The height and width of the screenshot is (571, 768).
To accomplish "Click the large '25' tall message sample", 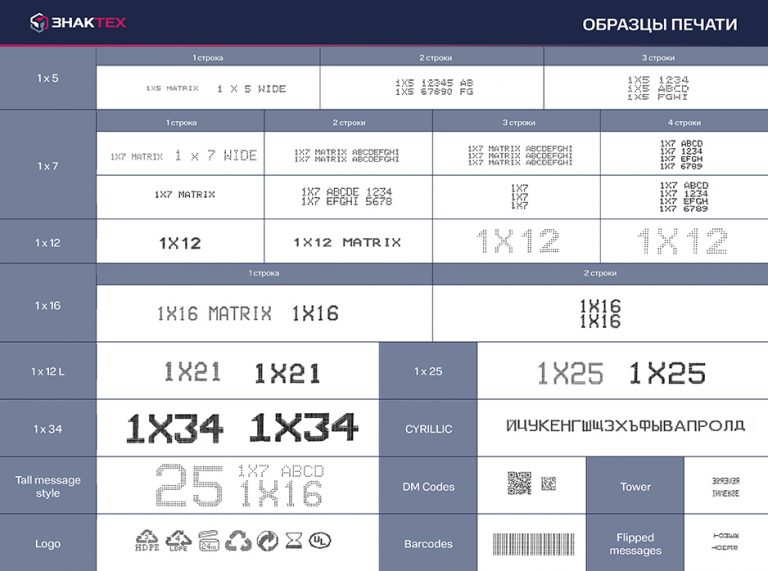I will coord(189,485).
